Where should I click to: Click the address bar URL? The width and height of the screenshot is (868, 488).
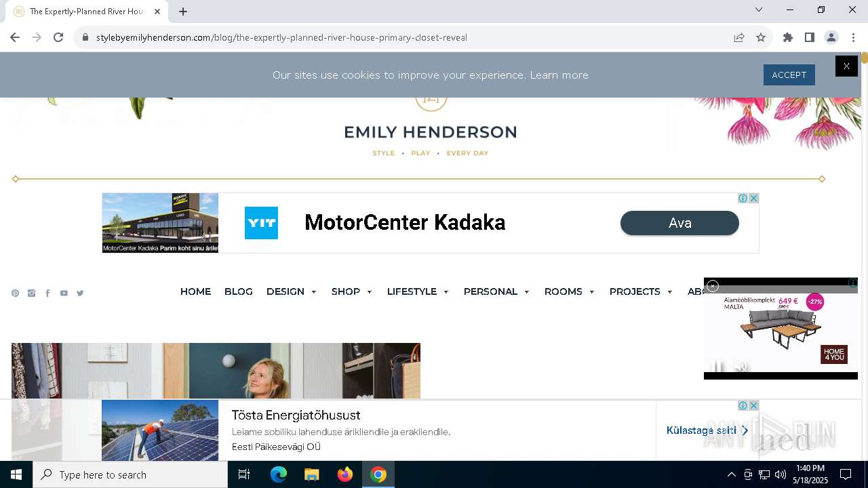coord(281,37)
